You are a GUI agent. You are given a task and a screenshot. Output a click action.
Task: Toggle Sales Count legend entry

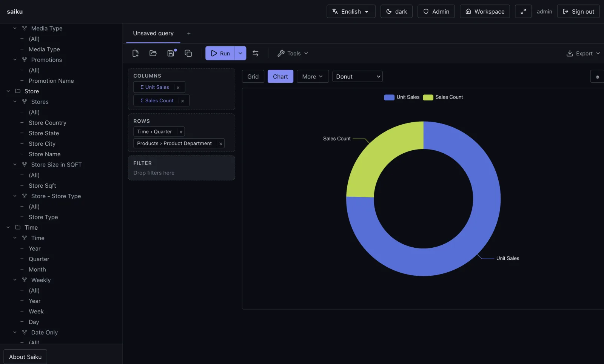(x=443, y=97)
